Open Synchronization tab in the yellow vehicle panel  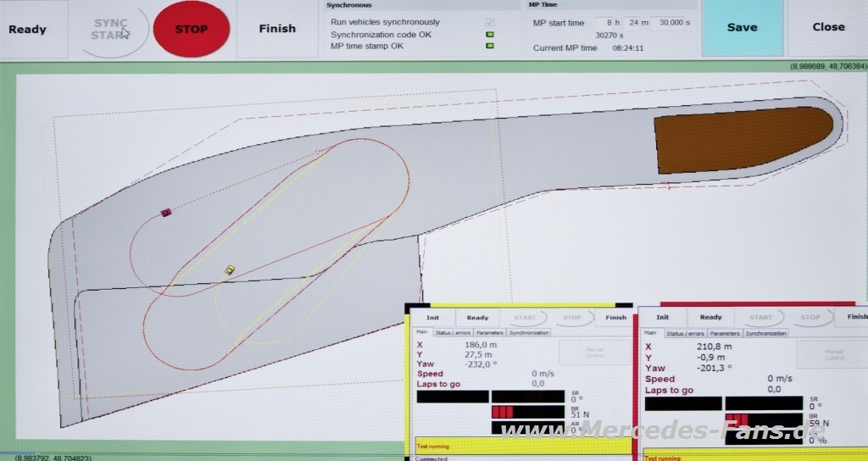530,333
